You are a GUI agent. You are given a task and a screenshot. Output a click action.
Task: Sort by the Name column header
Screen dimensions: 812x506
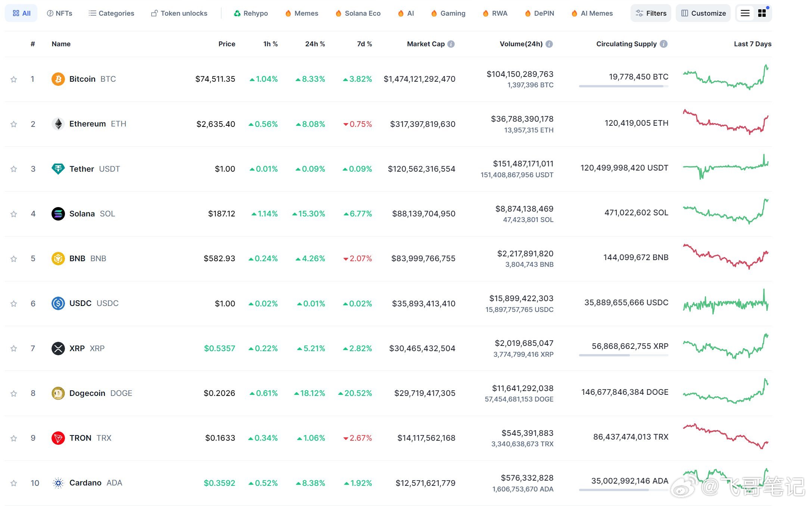pos(61,44)
